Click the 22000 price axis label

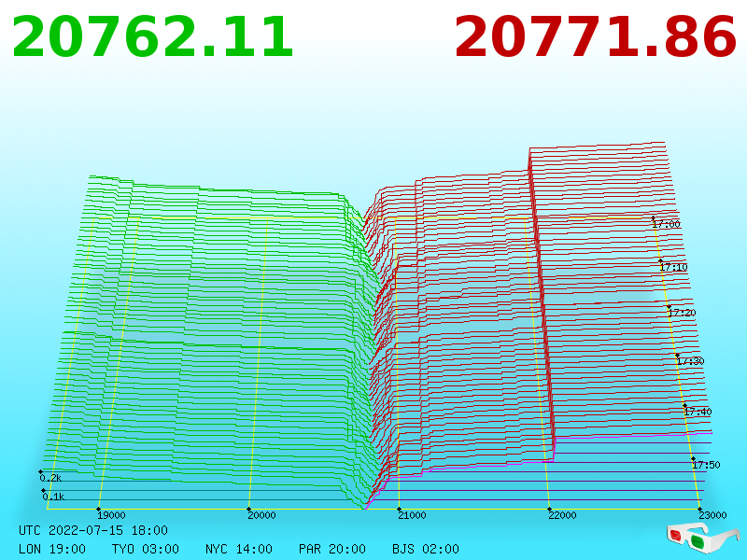pyautogui.click(x=563, y=515)
